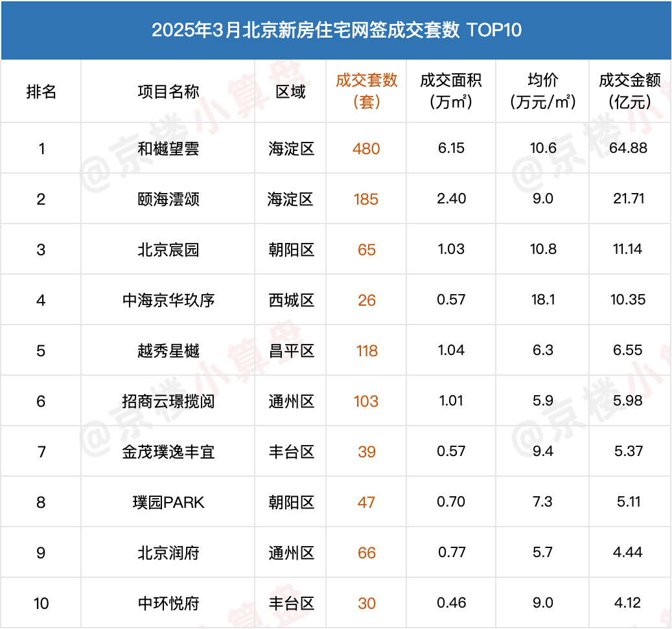Click the orange value '103' for 招商云璟揽阅
This screenshot has width=672, height=629.
[366, 402]
